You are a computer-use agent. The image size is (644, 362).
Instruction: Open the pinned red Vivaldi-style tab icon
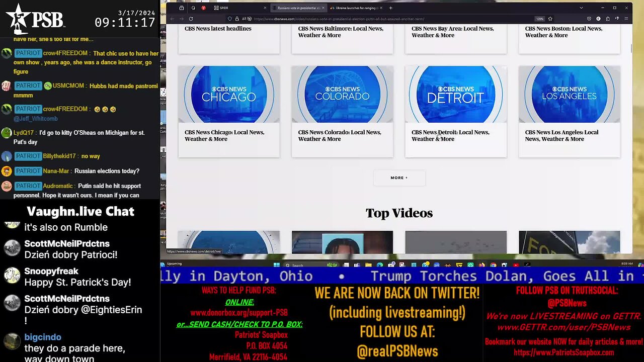[203, 8]
